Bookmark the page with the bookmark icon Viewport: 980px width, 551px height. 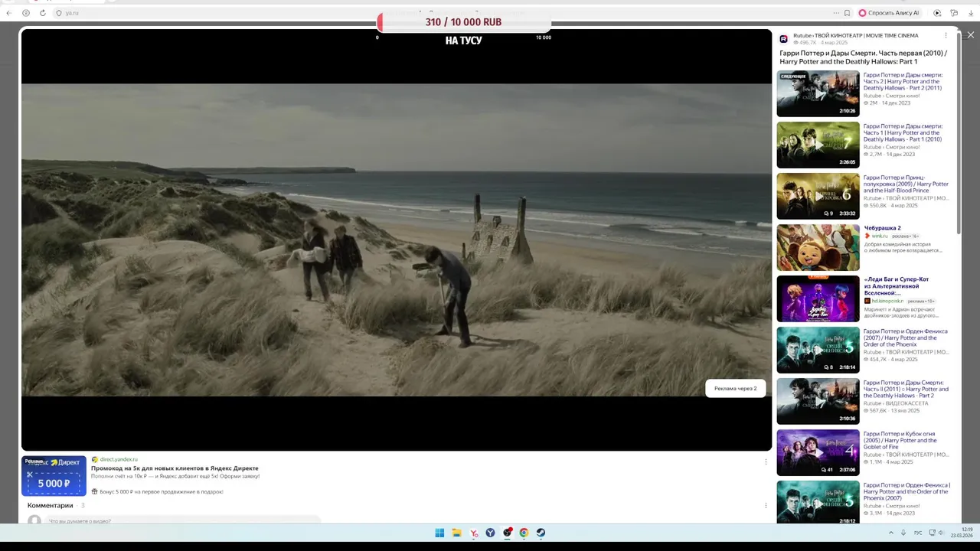(x=847, y=13)
